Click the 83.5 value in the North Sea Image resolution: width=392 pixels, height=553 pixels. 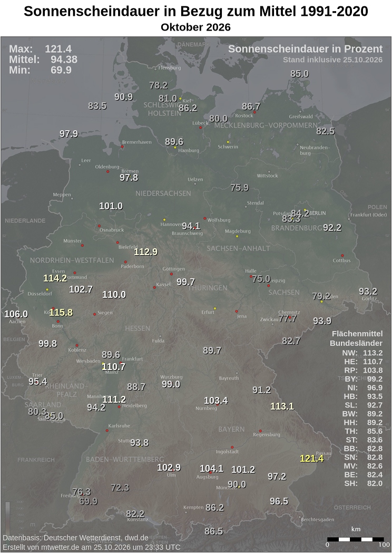point(97,106)
